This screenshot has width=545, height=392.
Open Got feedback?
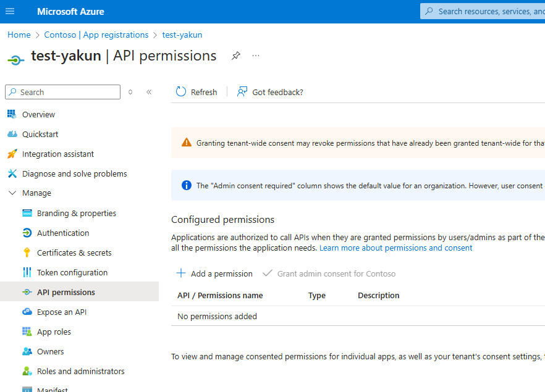click(277, 92)
